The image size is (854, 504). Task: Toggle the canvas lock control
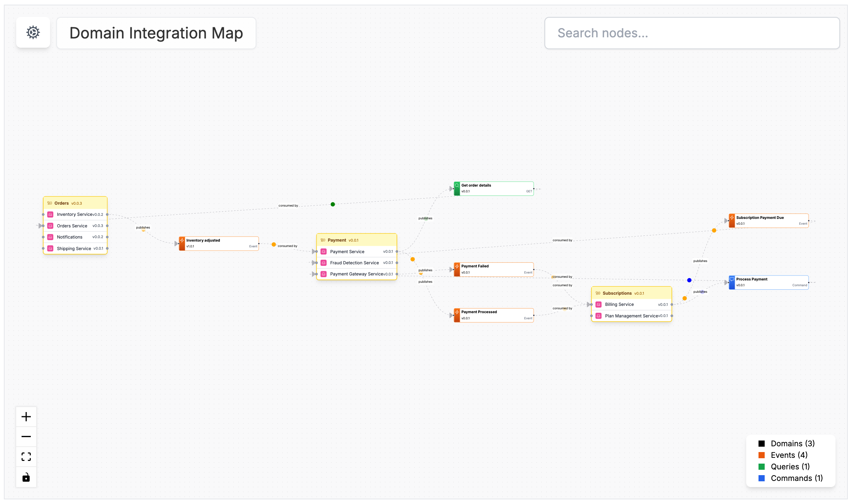click(x=26, y=477)
